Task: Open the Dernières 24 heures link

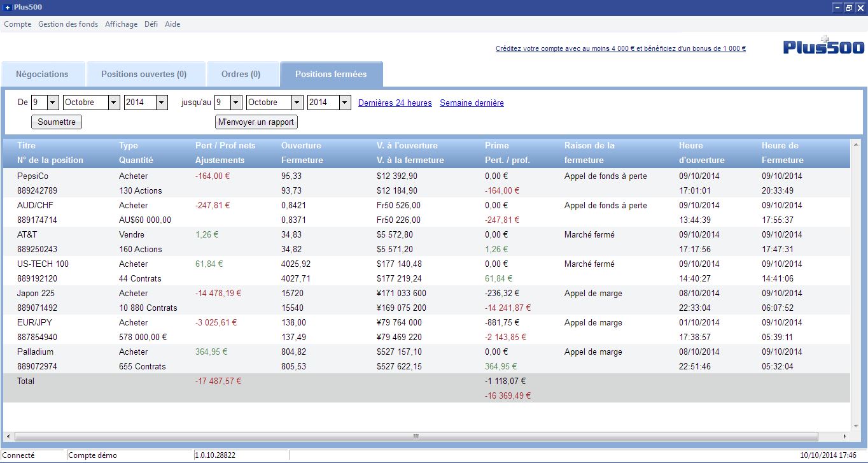Action: (x=395, y=103)
